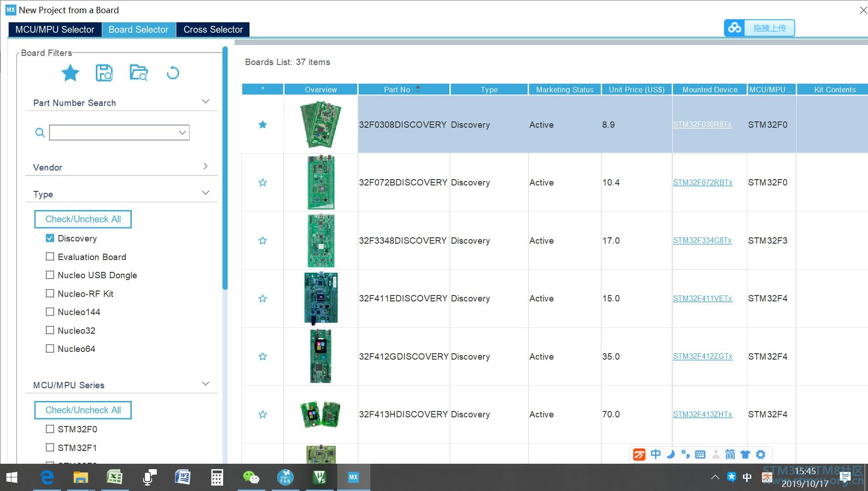
Task: Save the current board filter search
Action: [104, 73]
